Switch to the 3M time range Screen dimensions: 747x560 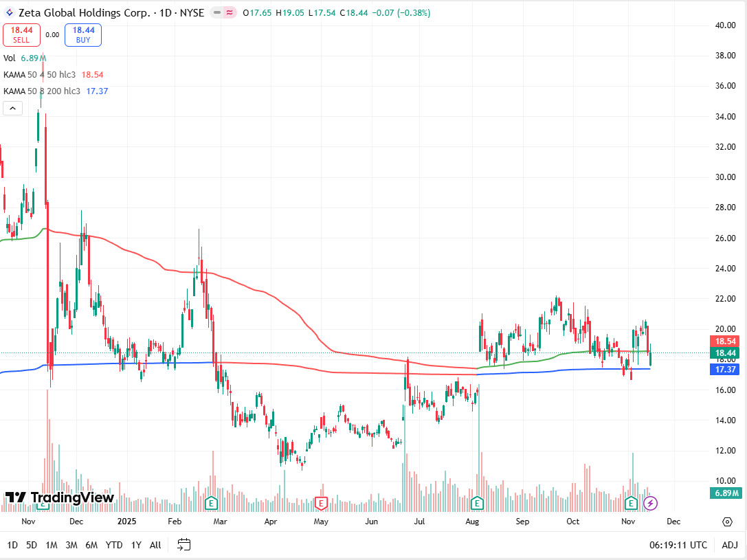pos(71,545)
